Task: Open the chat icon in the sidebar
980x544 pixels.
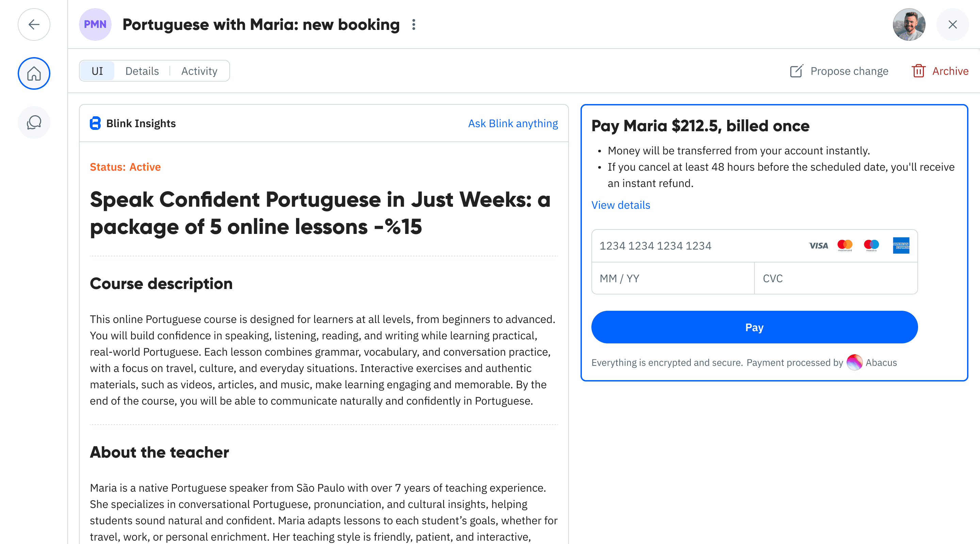Action: click(x=34, y=122)
